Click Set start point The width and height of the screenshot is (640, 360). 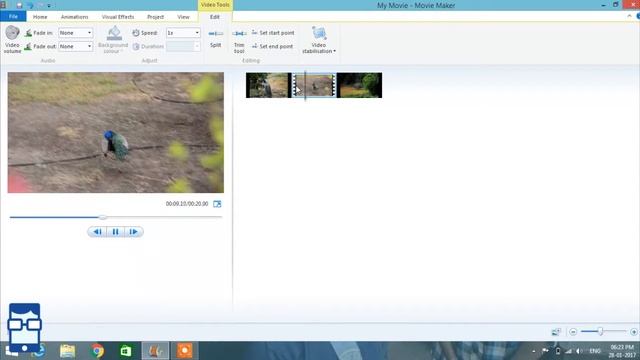coord(273,33)
